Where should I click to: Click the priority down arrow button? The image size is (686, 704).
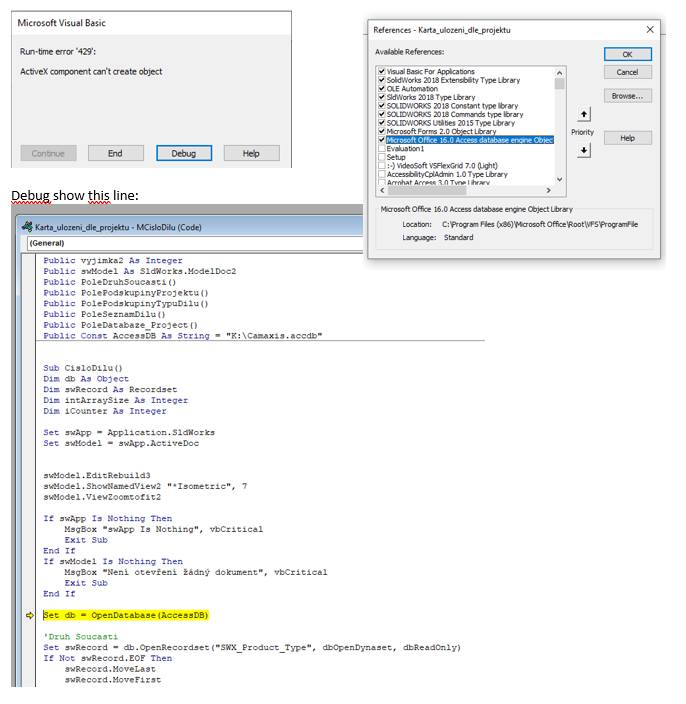[584, 150]
